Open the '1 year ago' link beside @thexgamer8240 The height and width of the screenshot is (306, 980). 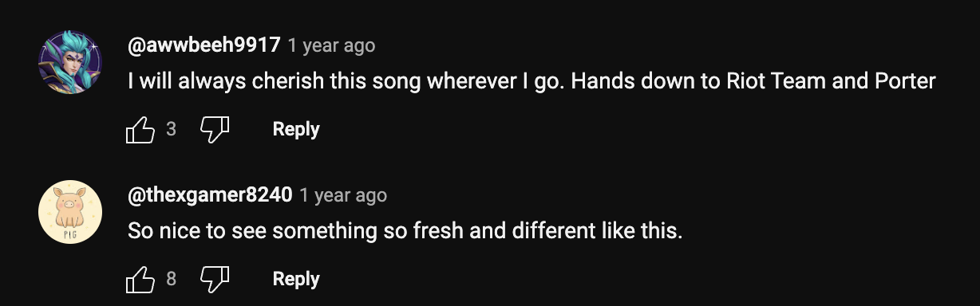343,195
